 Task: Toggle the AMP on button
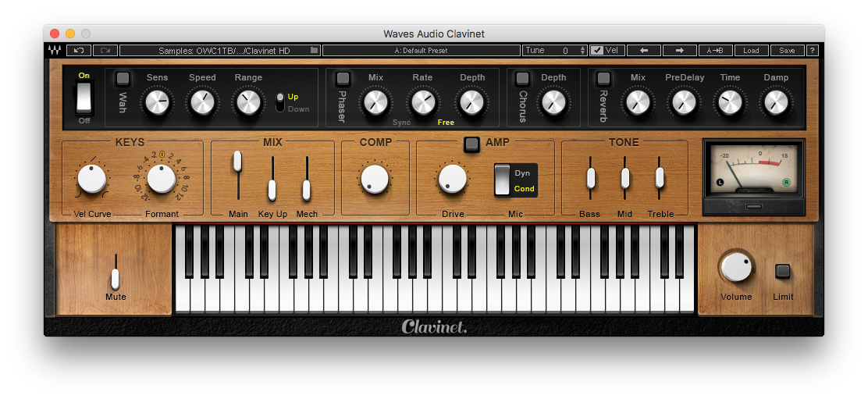pos(471,144)
